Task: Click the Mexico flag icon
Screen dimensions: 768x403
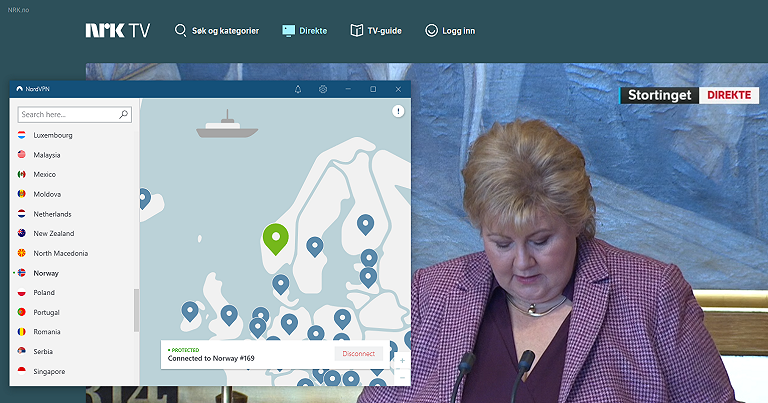Action: (x=22, y=174)
